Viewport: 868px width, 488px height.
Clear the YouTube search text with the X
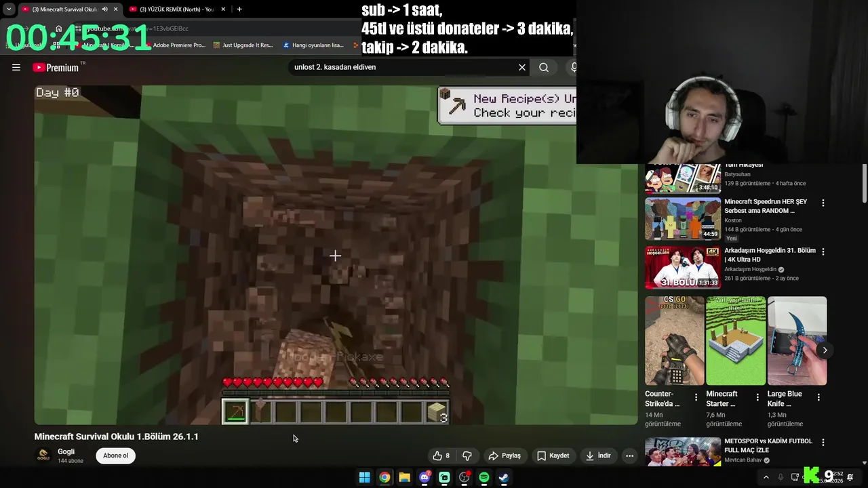click(522, 67)
